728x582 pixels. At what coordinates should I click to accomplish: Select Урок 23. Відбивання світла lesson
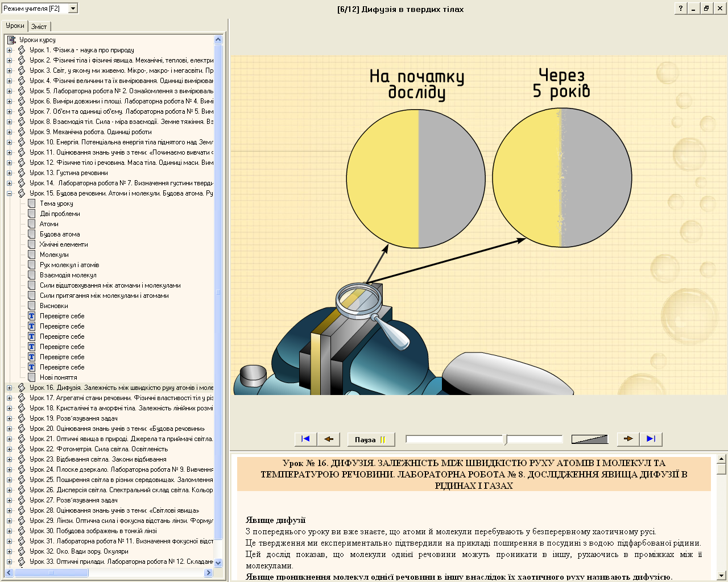coord(98,459)
